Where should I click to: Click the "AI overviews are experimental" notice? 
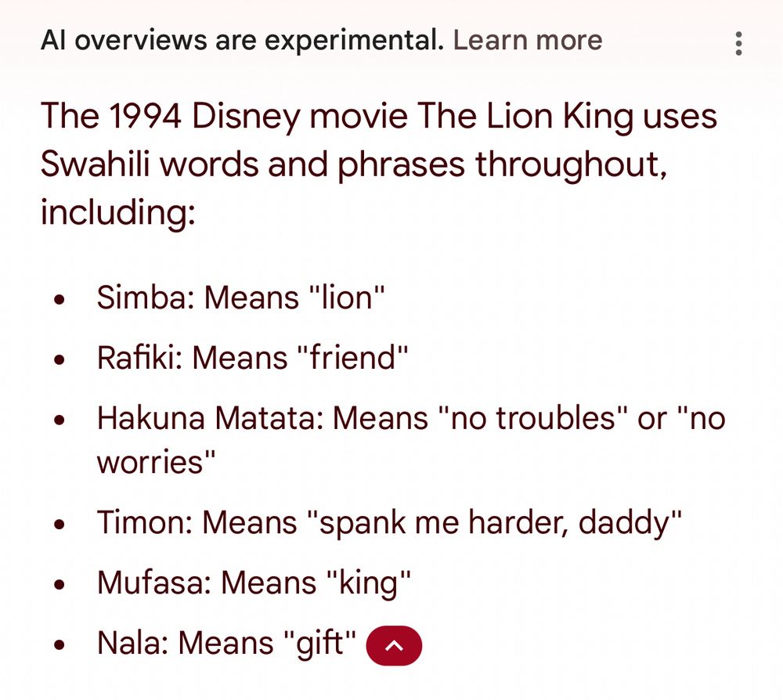(242, 40)
